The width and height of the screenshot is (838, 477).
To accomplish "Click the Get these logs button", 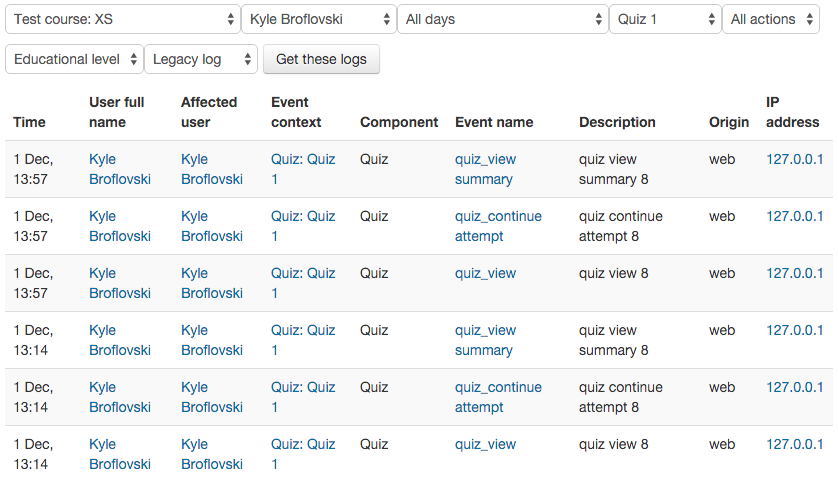I will coord(321,59).
